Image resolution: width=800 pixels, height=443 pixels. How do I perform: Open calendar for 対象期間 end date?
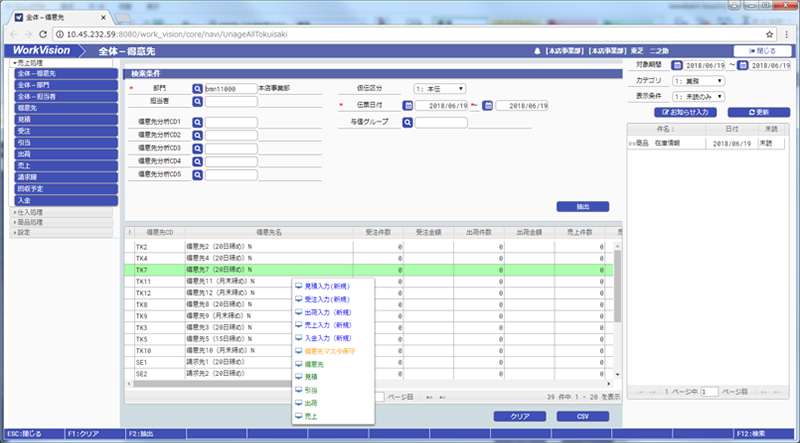(743, 65)
